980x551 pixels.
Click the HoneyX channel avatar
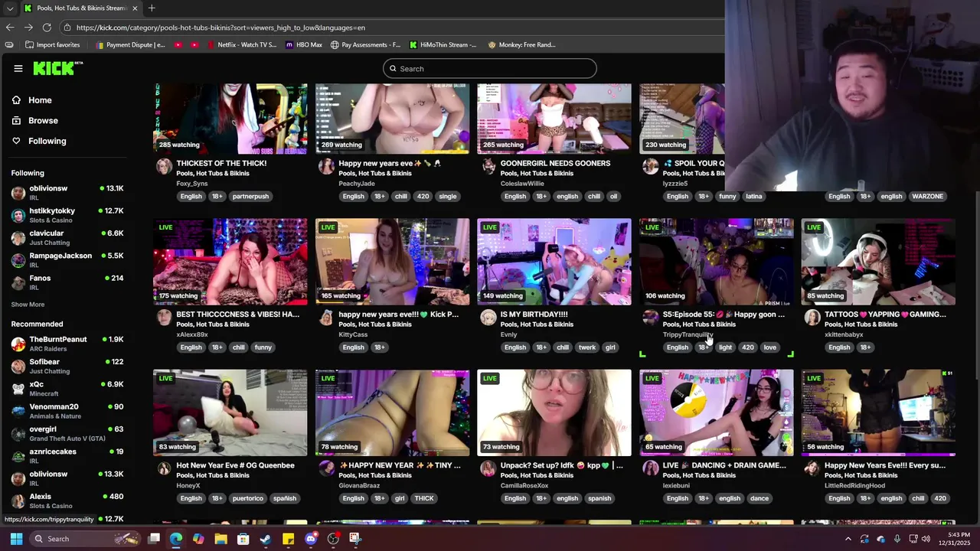[x=164, y=468]
